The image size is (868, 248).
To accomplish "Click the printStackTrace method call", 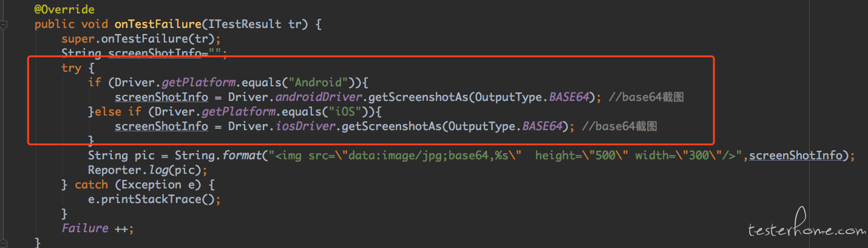I will click(151, 199).
